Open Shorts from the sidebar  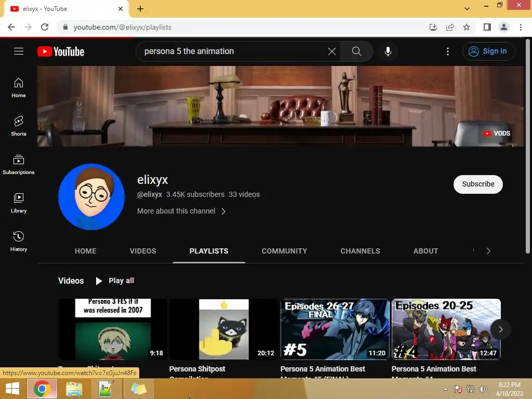(19, 126)
